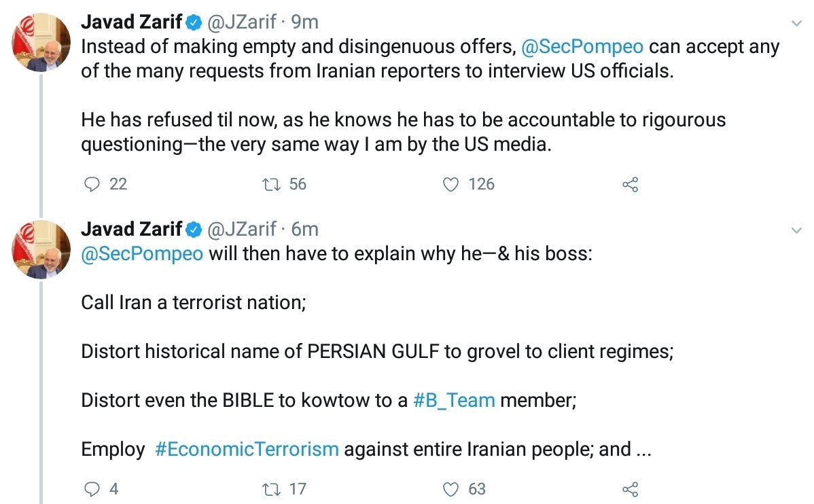The height and width of the screenshot is (504, 814).
Task: Share the second tweet about PERSIAN GULF
Action: pyautogui.click(x=630, y=488)
